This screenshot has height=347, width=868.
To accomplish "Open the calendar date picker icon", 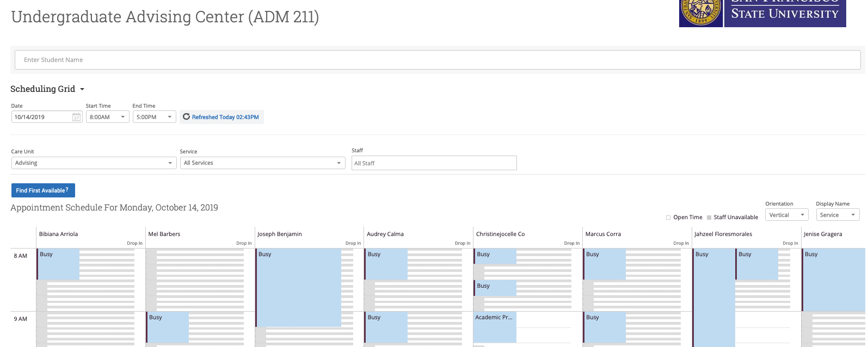I will pyautogui.click(x=76, y=117).
